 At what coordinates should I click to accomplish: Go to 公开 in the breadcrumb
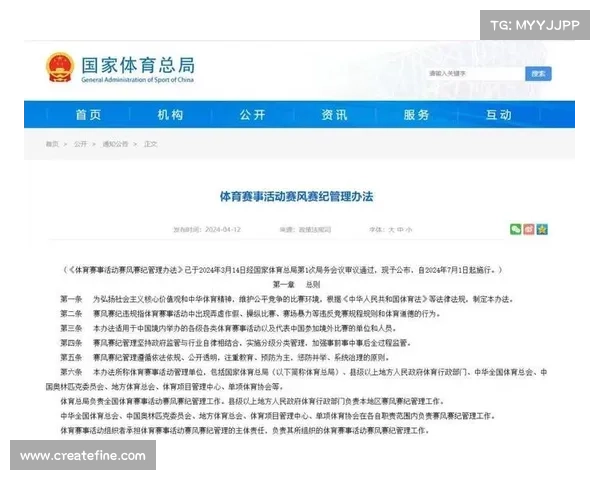[80, 144]
